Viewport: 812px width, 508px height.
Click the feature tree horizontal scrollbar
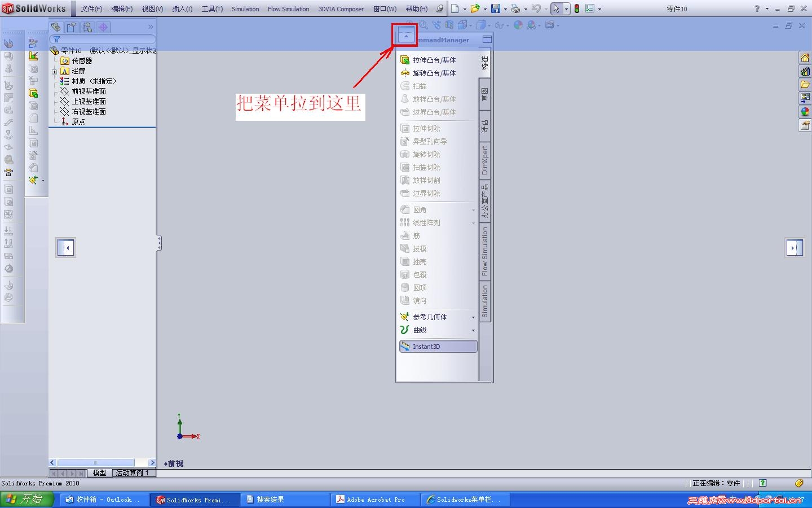pyautogui.click(x=103, y=463)
